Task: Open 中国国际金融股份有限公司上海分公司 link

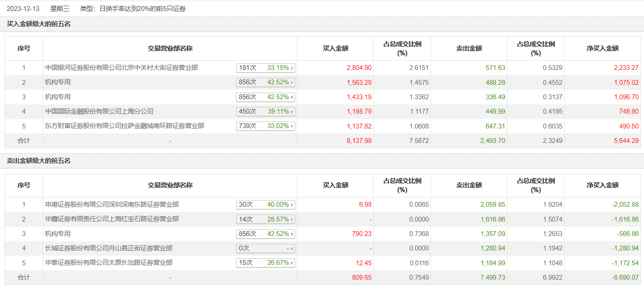Action: point(100,111)
